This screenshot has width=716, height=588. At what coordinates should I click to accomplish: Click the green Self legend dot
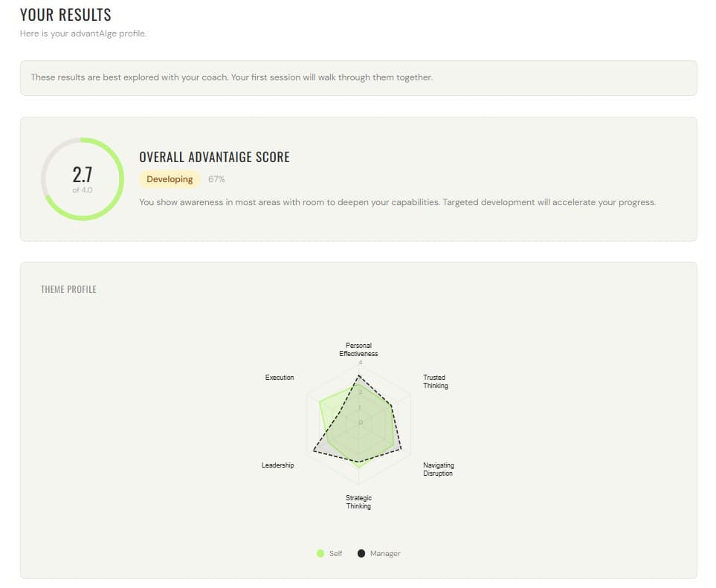(320, 553)
